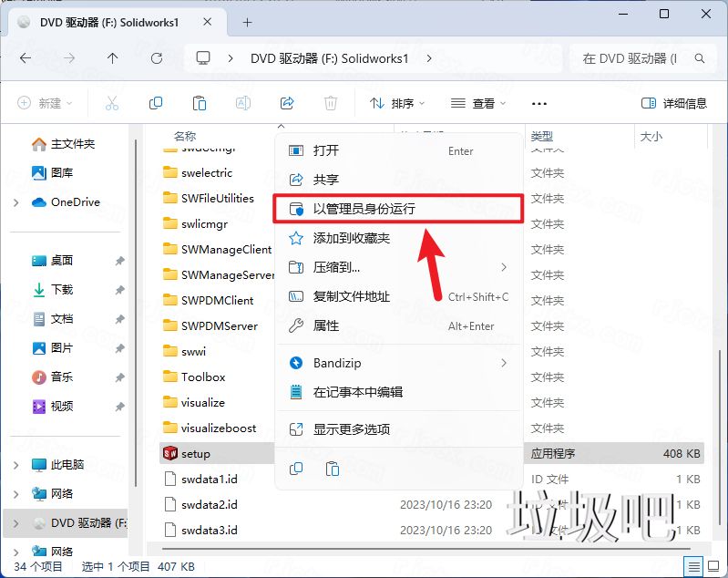Expand the DVD 驱动器 tree node

[16, 523]
